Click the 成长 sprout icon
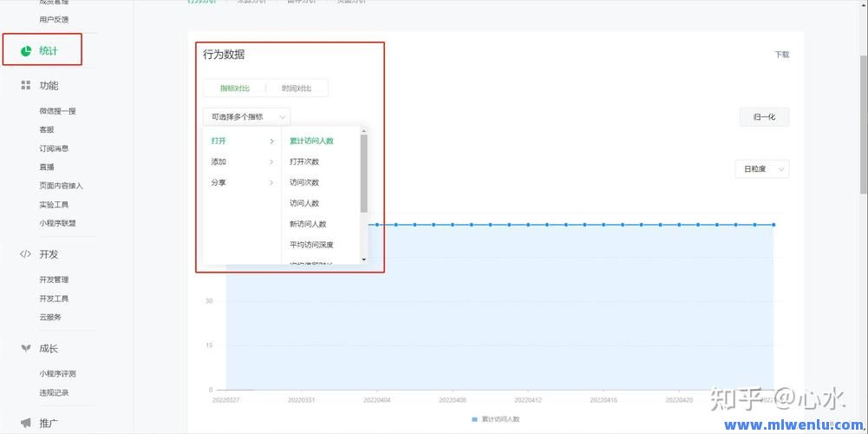 pyautogui.click(x=25, y=348)
